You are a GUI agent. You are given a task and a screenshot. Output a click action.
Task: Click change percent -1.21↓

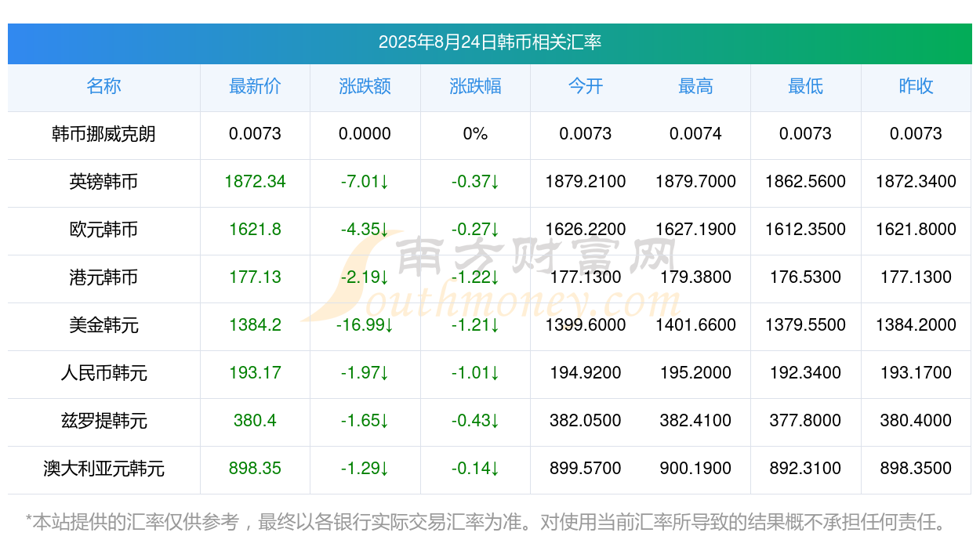click(475, 325)
